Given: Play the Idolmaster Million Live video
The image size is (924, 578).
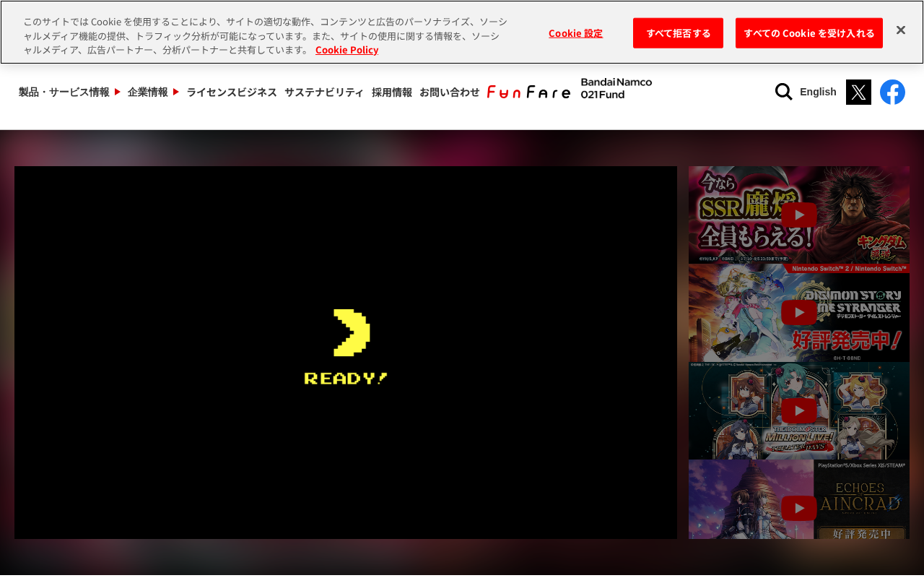Looking at the screenshot, I should [799, 410].
